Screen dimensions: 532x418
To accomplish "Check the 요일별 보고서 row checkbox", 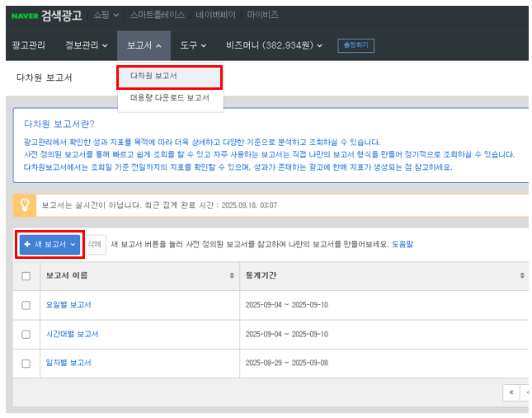I will pyautogui.click(x=26, y=305).
